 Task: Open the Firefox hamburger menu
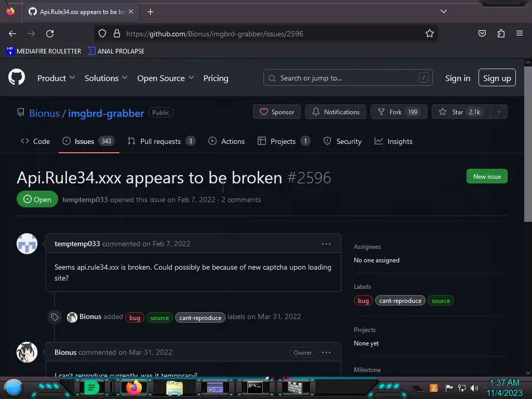point(519,33)
